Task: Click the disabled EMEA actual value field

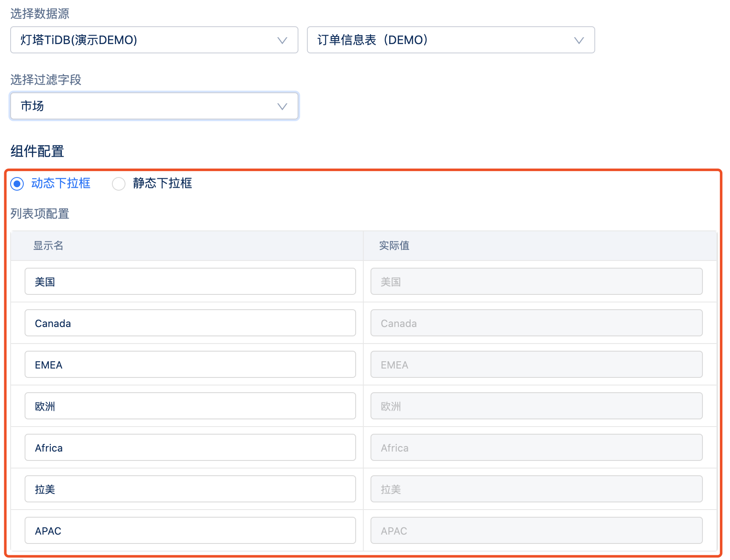Action: 537,364
